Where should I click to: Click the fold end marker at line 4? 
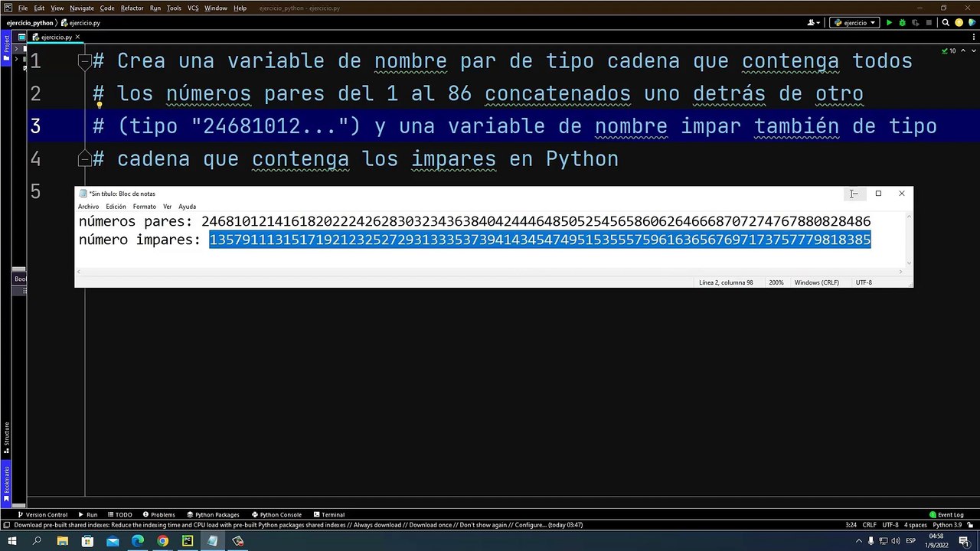coord(85,159)
